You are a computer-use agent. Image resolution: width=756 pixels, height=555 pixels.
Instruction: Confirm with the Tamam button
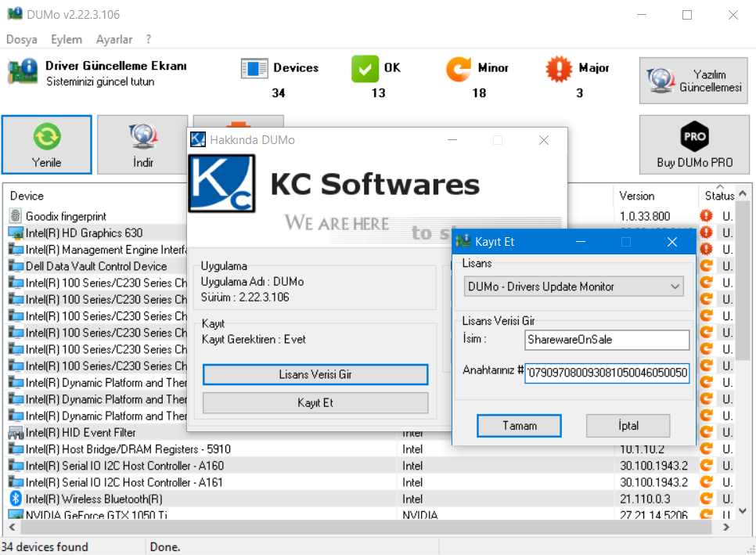coord(520,426)
